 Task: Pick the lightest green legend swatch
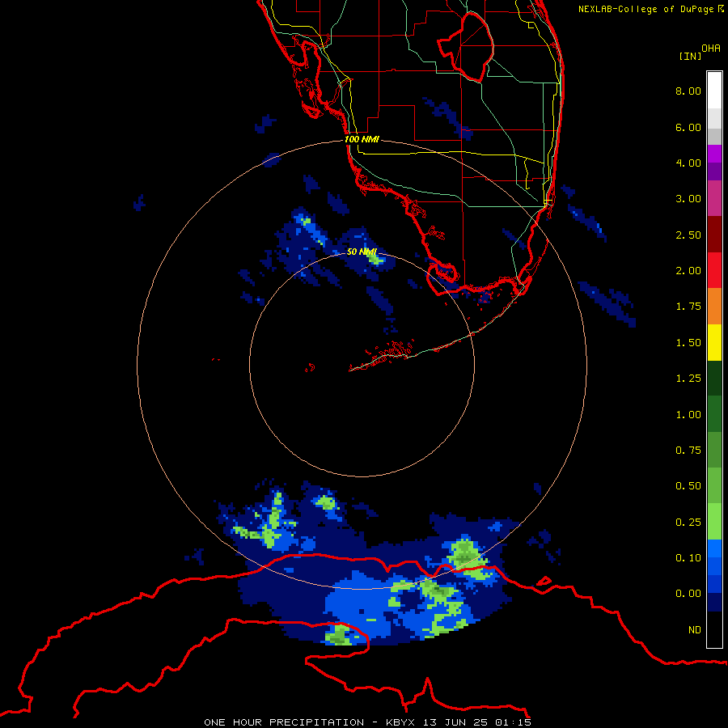714,522
